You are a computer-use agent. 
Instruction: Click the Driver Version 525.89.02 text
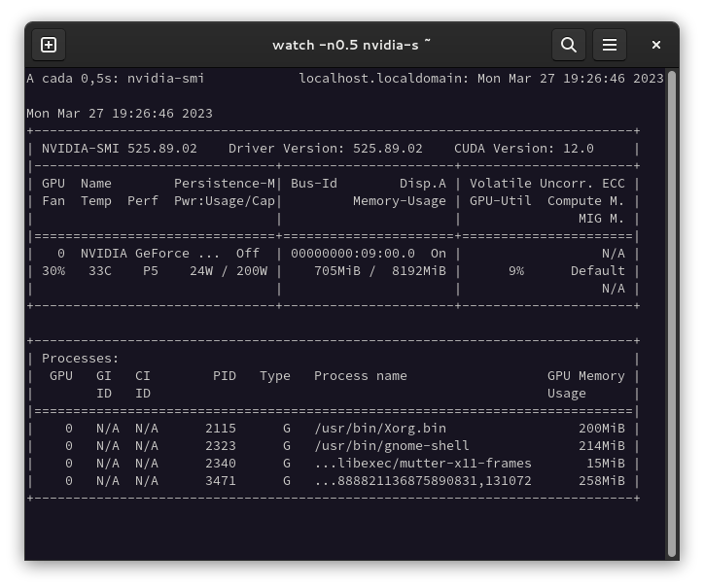pyautogui.click(x=325, y=148)
